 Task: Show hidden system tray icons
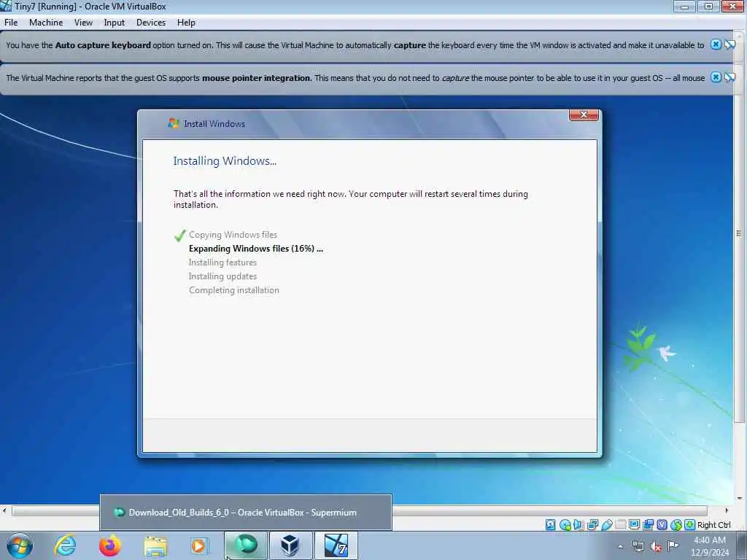pos(620,546)
